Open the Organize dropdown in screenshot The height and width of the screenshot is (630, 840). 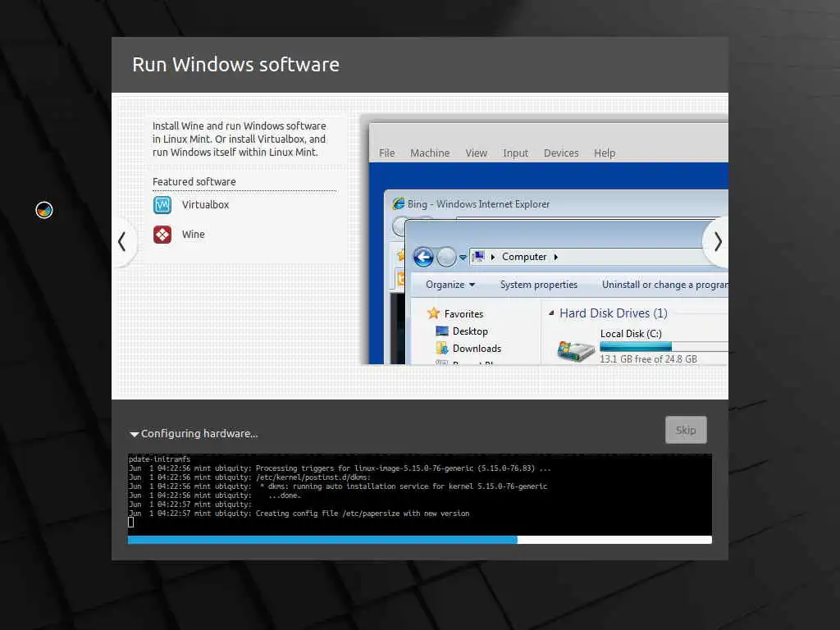point(450,285)
